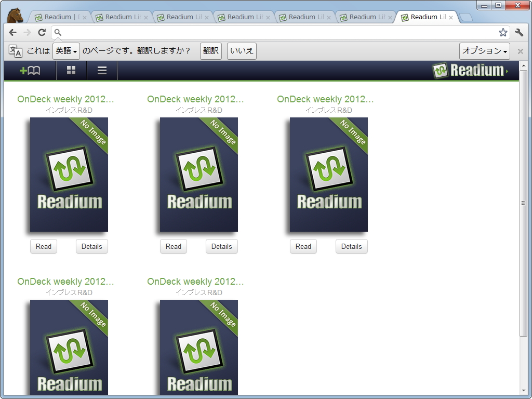
Task: Bookmark this page with the star icon
Action: click(x=503, y=32)
